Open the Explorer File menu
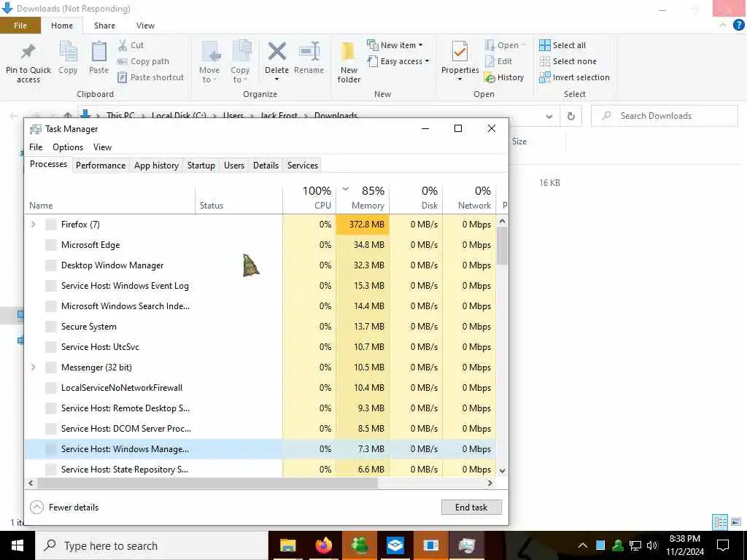Image resolution: width=747 pixels, height=560 pixels. tap(20, 26)
